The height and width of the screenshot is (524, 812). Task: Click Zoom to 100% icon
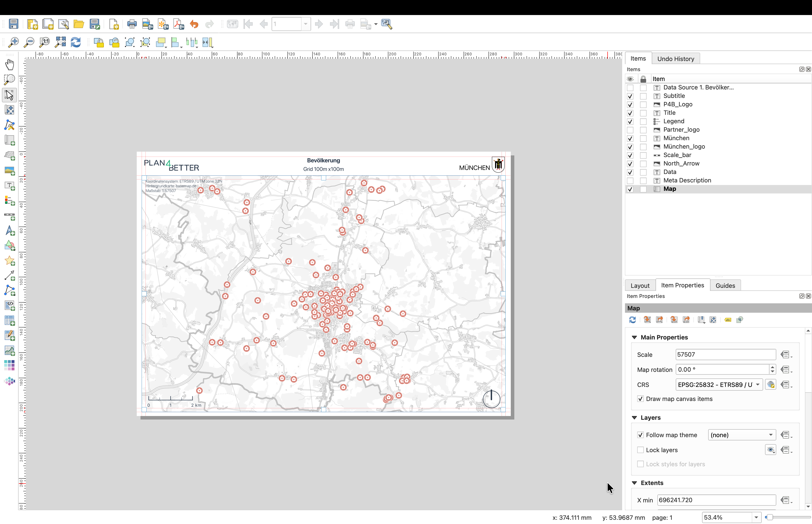pos(45,42)
